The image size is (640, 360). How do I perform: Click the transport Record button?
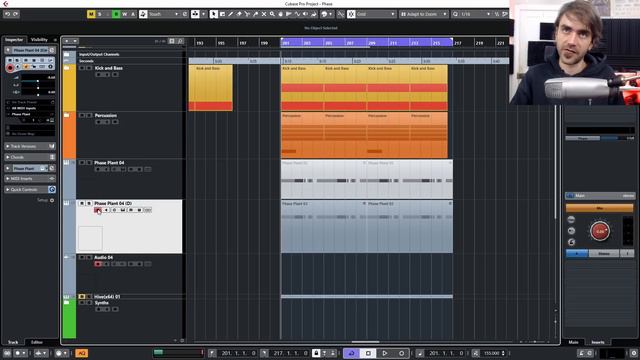(401, 353)
